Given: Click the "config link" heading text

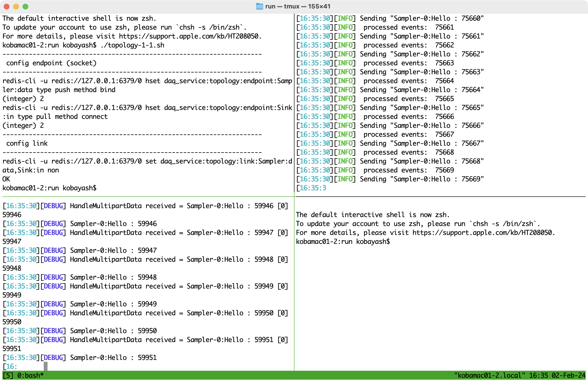Looking at the screenshot, I should [27, 143].
